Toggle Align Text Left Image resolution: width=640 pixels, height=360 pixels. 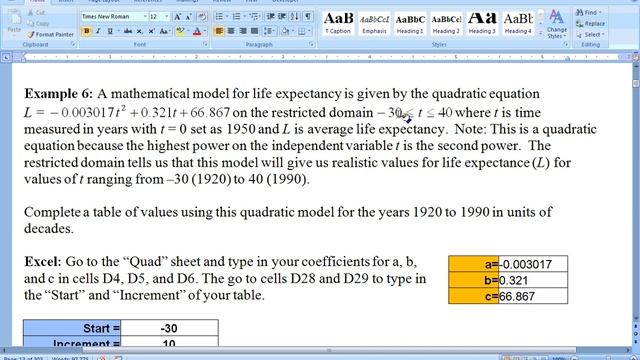click(x=219, y=31)
